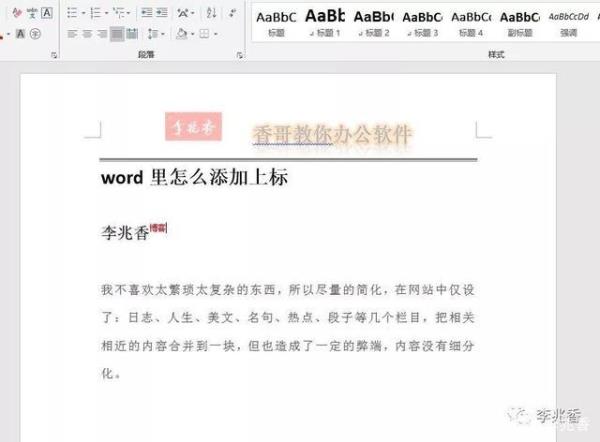
Task: Click the line starting 了：日志、人生
Action: click(288, 318)
